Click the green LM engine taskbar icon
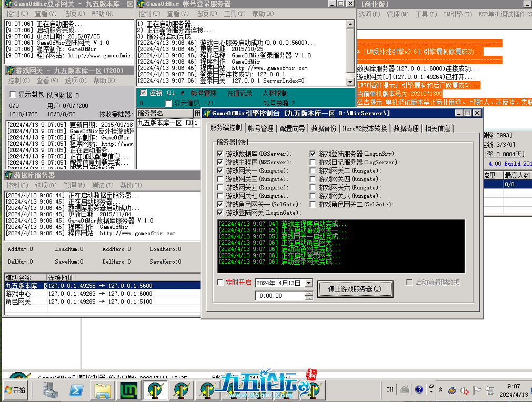Screen dimensions: 532x402 coord(128,390)
